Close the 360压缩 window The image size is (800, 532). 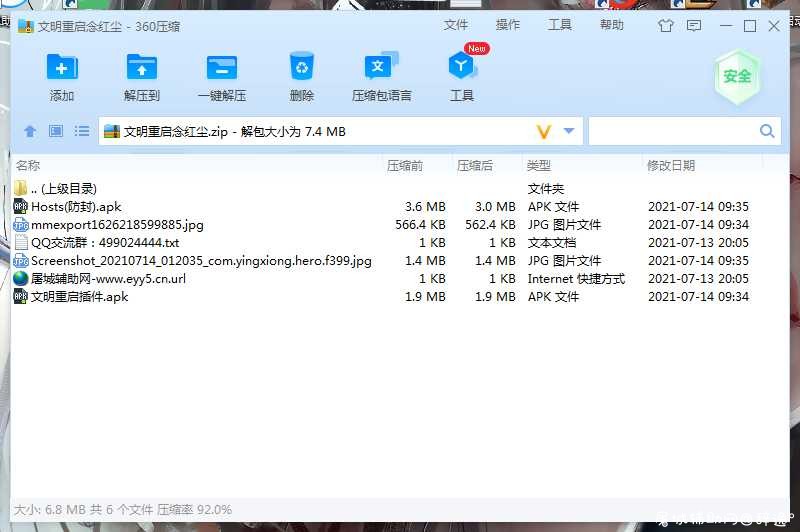pyautogui.click(x=774, y=26)
